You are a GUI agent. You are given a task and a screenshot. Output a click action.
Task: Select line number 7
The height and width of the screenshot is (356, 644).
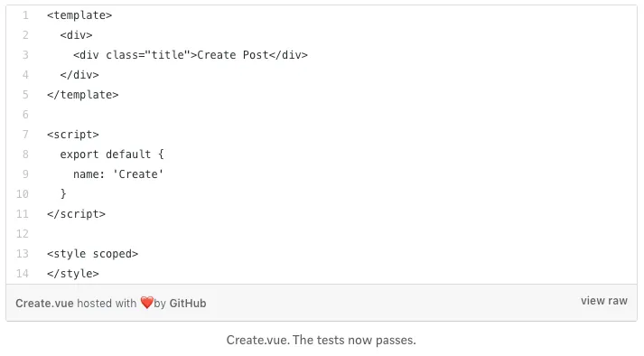click(x=25, y=135)
